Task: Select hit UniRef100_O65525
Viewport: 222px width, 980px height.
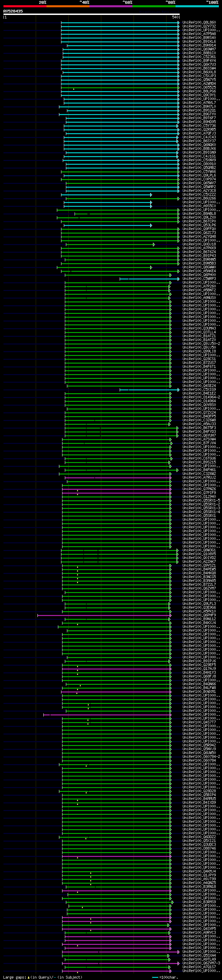Action: pos(199,88)
